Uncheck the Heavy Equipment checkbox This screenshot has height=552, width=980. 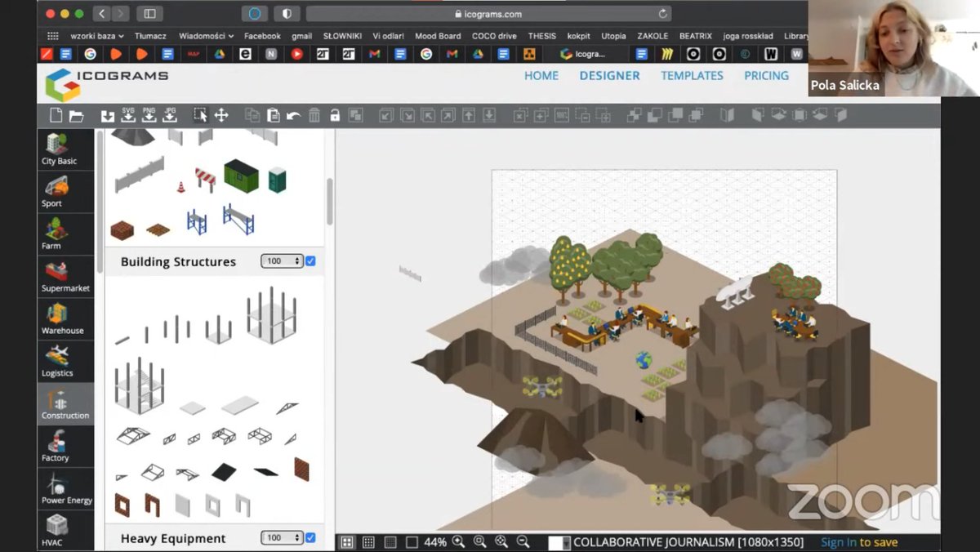click(x=310, y=537)
